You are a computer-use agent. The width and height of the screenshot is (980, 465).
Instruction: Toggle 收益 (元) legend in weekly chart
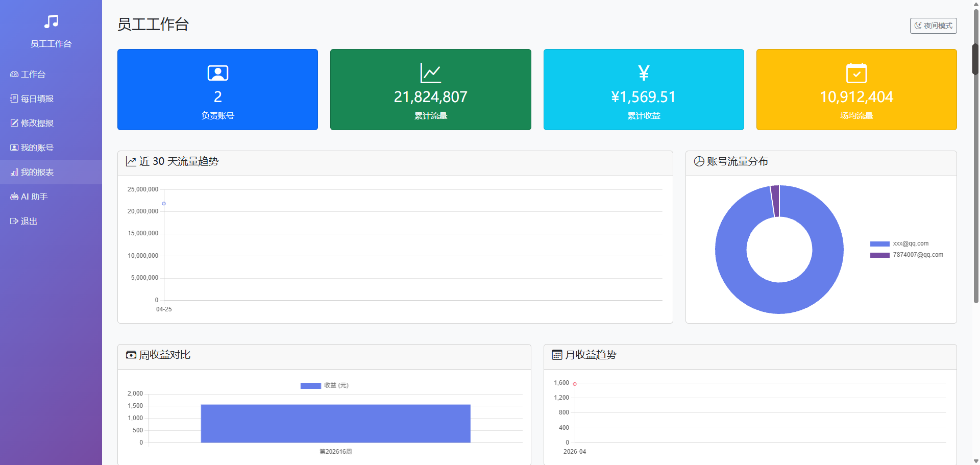tap(325, 385)
